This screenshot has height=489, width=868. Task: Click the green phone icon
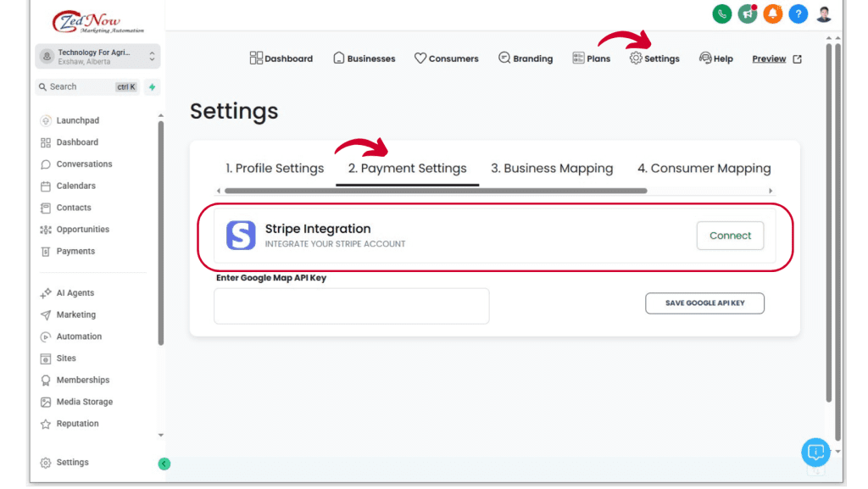click(721, 14)
